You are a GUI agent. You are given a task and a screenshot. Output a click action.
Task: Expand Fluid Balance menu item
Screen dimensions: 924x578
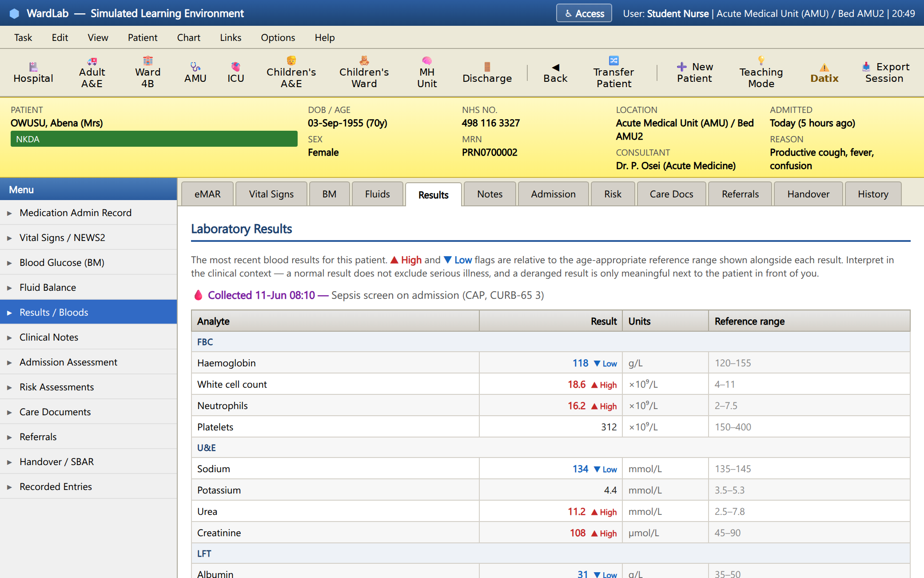click(x=88, y=288)
